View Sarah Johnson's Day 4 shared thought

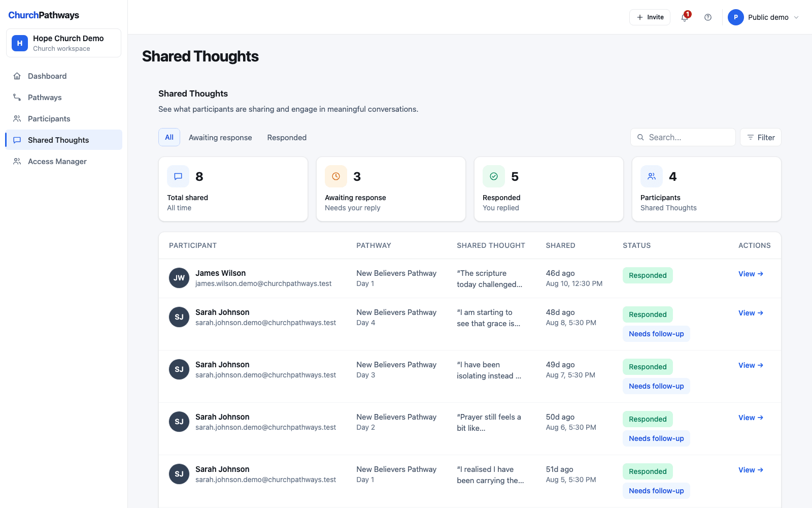(751, 313)
